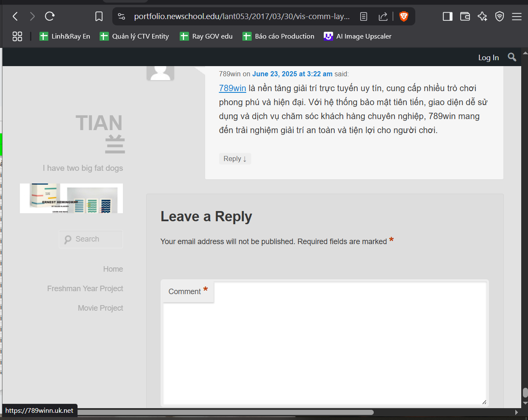This screenshot has width=528, height=420.
Task: Open the Quản lý CTV Entity bookmark
Action: click(134, 36)
